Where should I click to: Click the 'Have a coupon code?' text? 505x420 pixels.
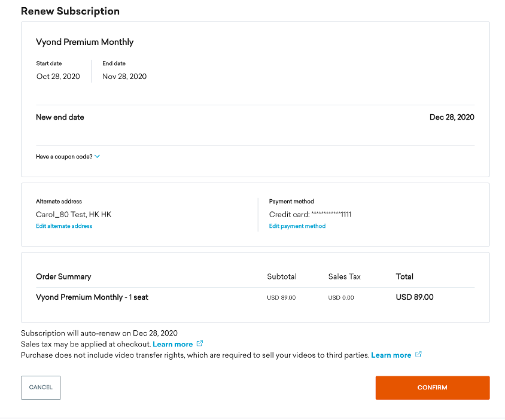64,157
